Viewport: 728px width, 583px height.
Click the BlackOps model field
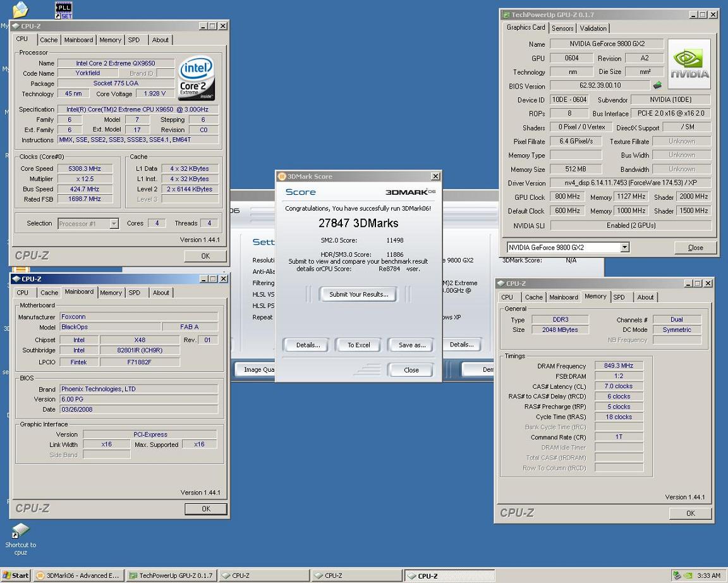pos(110,327)
